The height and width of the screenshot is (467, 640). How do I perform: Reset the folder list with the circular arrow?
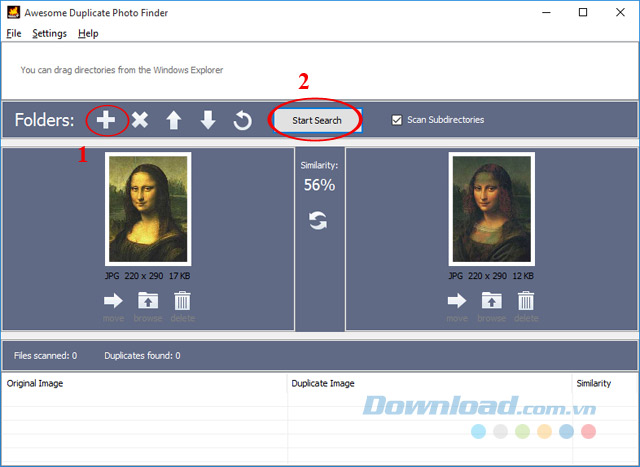coord(242,120)
